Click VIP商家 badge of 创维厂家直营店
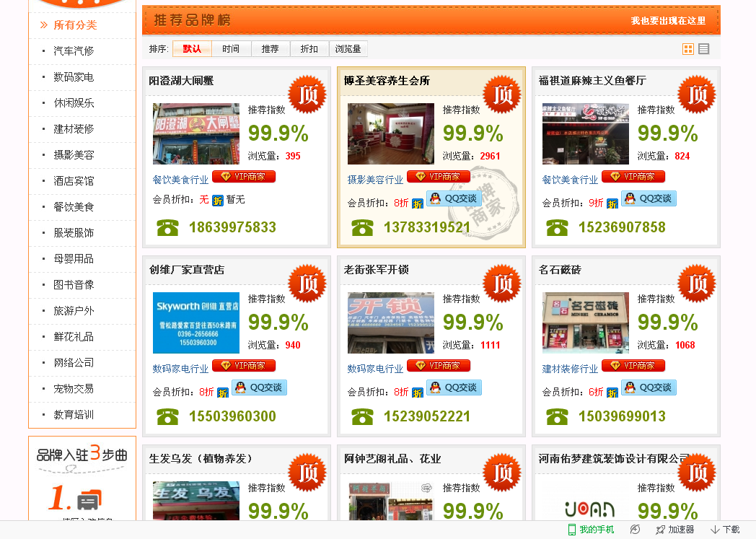The height and width of the screenshot is (539, 756). [244, 365]
